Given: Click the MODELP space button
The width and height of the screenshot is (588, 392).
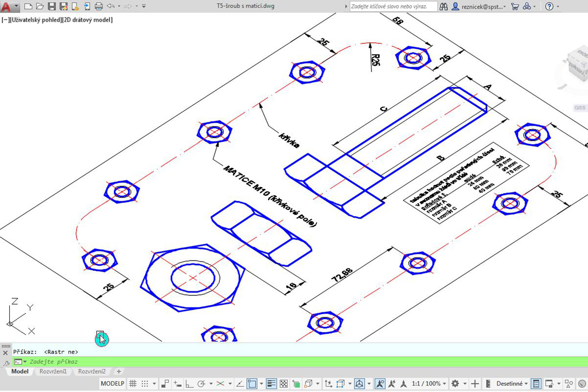Looking at the screenshot, I should click(x=112, y=384).
